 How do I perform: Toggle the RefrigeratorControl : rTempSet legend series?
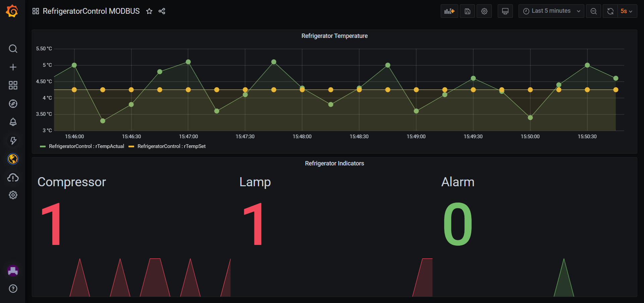(171, 146)
